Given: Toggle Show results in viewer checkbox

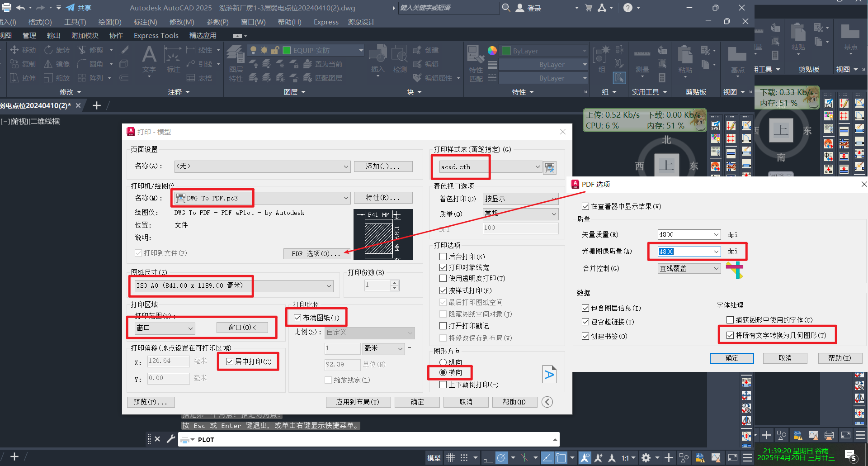Looking at the screenshot, I should pyautogui.click(x=585, y=206).
